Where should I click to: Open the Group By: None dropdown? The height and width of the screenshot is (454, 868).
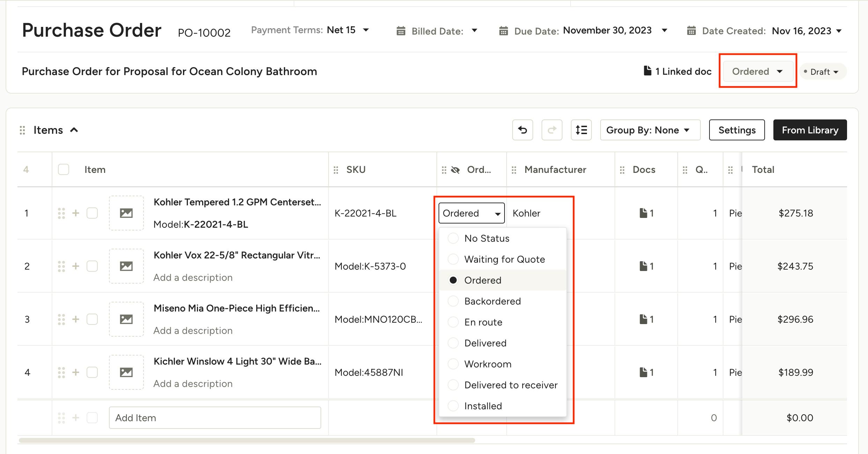(x=650, y=130)
